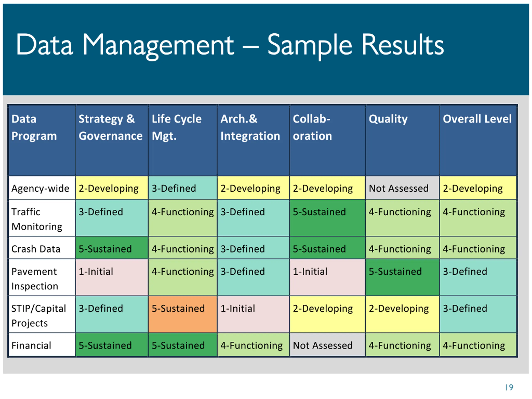Click the Pavement Inspection row label

click(35, 278)
